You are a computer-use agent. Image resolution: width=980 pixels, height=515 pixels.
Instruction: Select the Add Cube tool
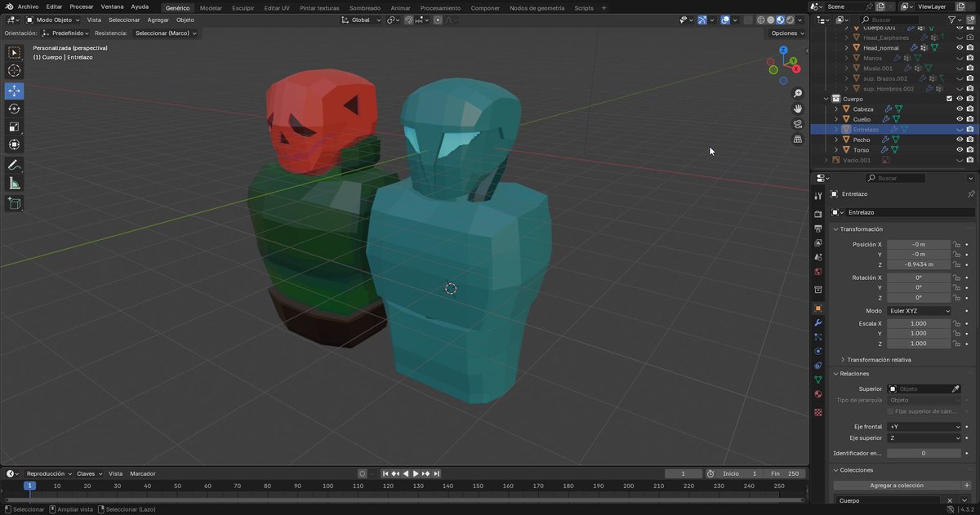pos(15,203)
